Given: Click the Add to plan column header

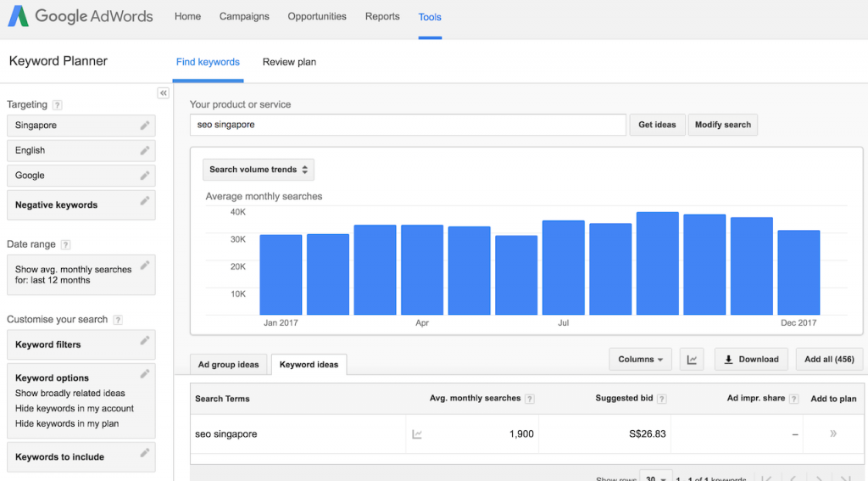Looking at the screenshot, I should click(833, 399).
